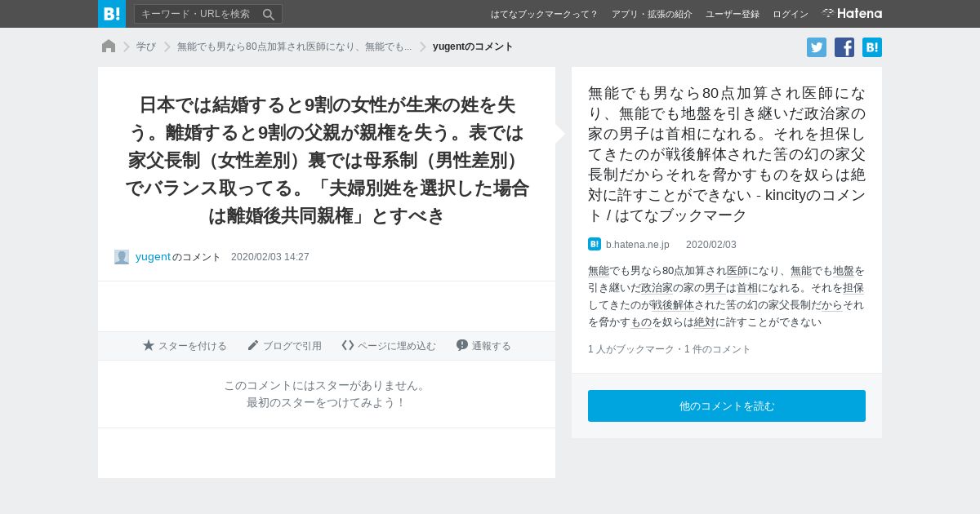
Task: Go to the home breadcrumb icon
Action: tap(109, 47)
